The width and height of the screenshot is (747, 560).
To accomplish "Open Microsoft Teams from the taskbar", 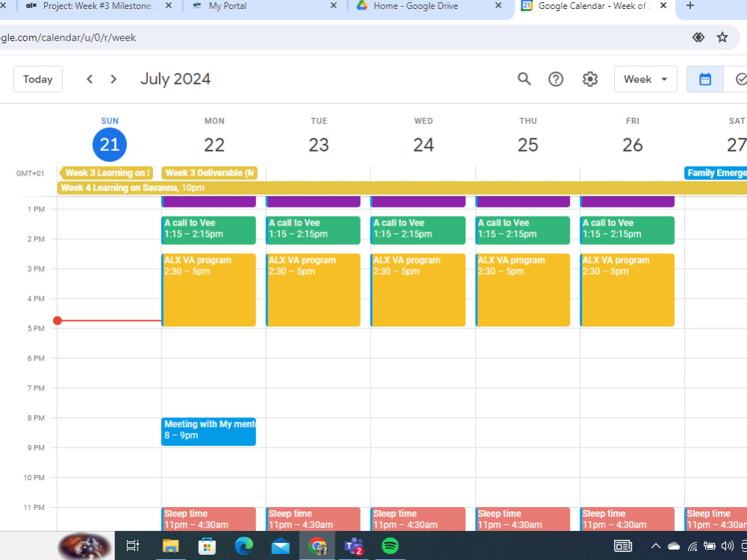I will coord(354,546).
